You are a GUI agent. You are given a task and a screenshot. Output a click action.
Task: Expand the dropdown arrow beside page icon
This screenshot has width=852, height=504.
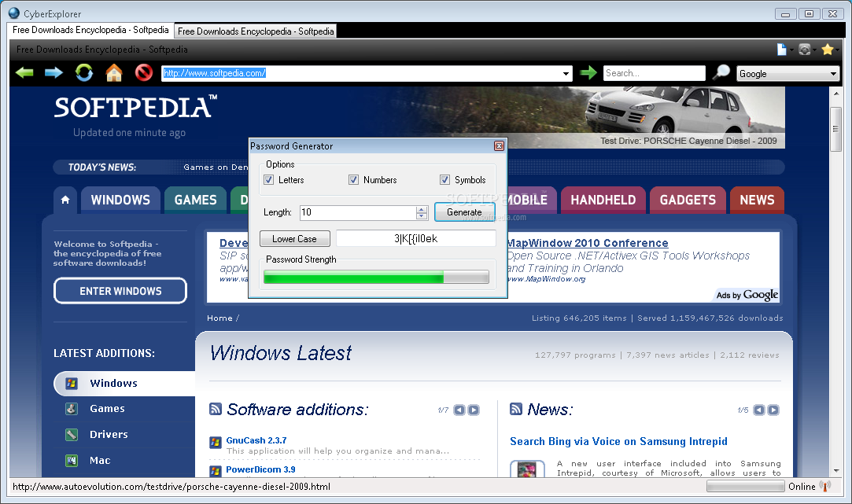(791, 50)
